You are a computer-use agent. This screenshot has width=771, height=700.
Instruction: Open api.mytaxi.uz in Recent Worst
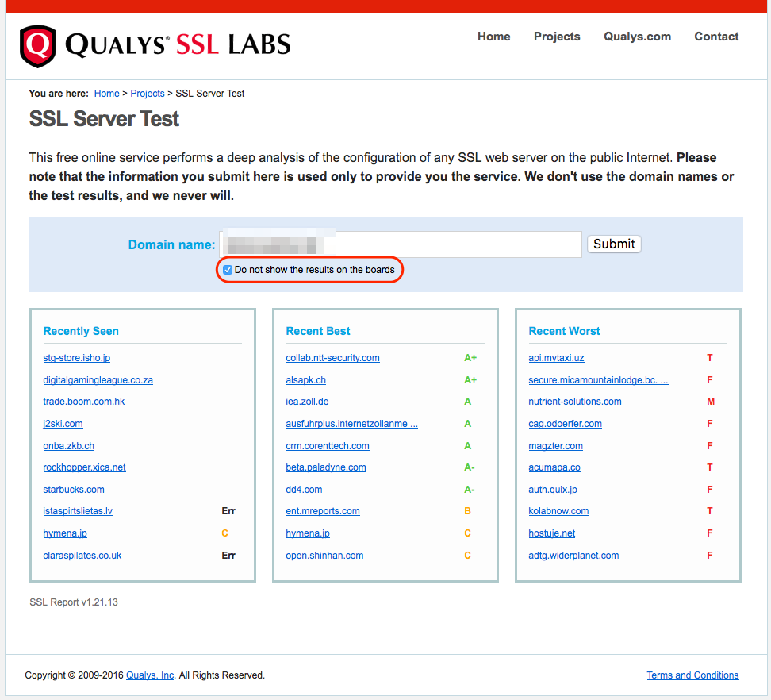556,358
